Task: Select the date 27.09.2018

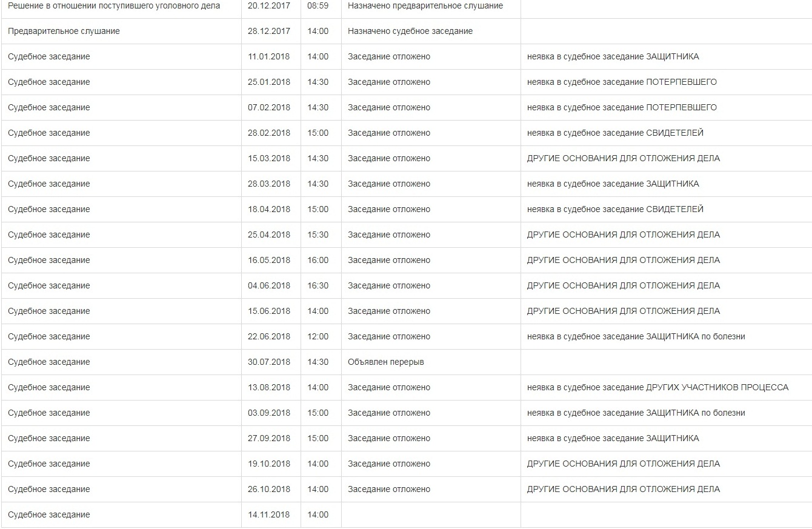Action: 269,438
